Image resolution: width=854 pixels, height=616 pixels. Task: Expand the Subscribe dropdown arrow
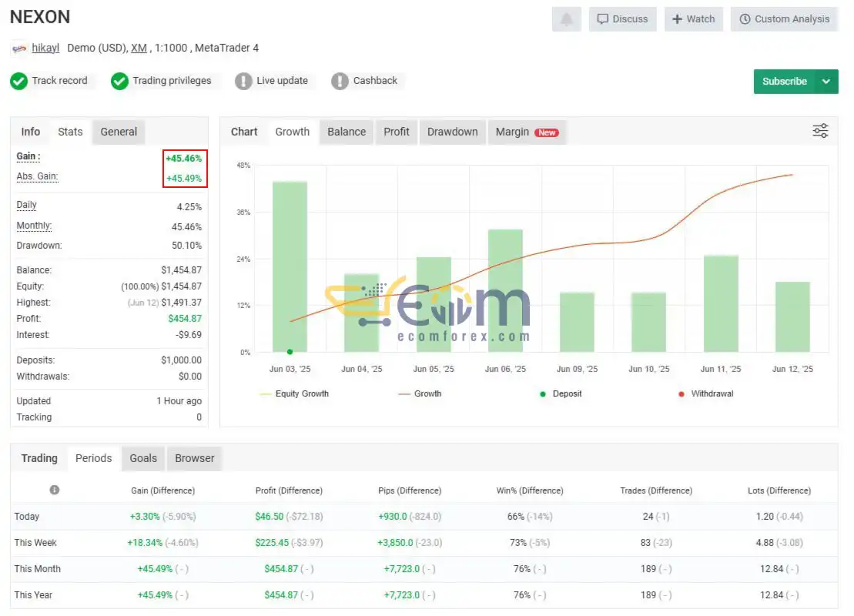tap(826, 82)
